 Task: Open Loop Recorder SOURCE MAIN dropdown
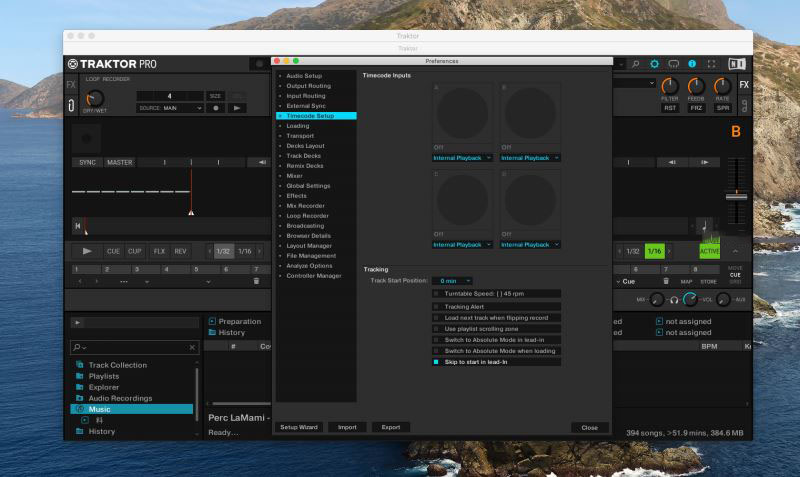pos(170,108)
